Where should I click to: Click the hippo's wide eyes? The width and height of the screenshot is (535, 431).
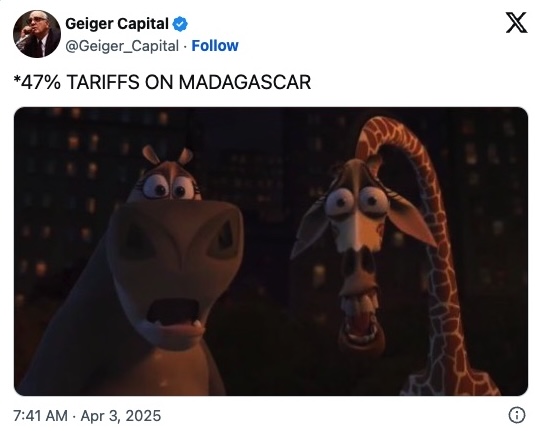coord(169,187)
